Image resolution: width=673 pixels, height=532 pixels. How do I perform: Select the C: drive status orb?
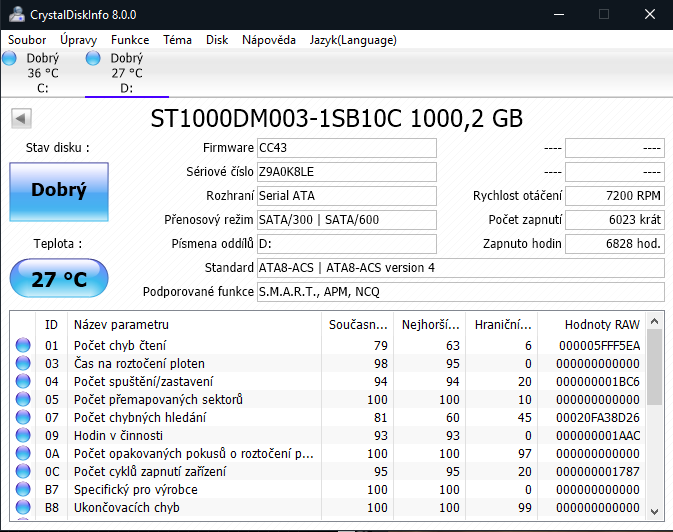(10, 59)
